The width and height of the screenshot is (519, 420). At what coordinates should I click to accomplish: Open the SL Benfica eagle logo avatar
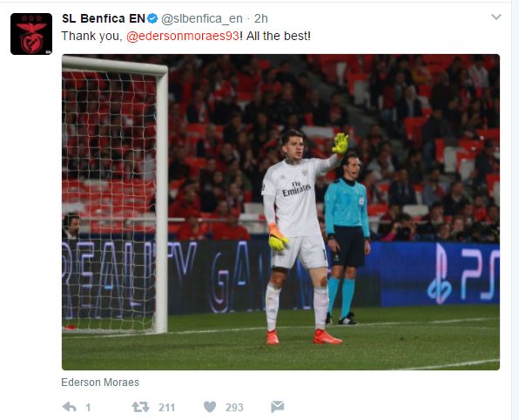(x=31, y=34)
